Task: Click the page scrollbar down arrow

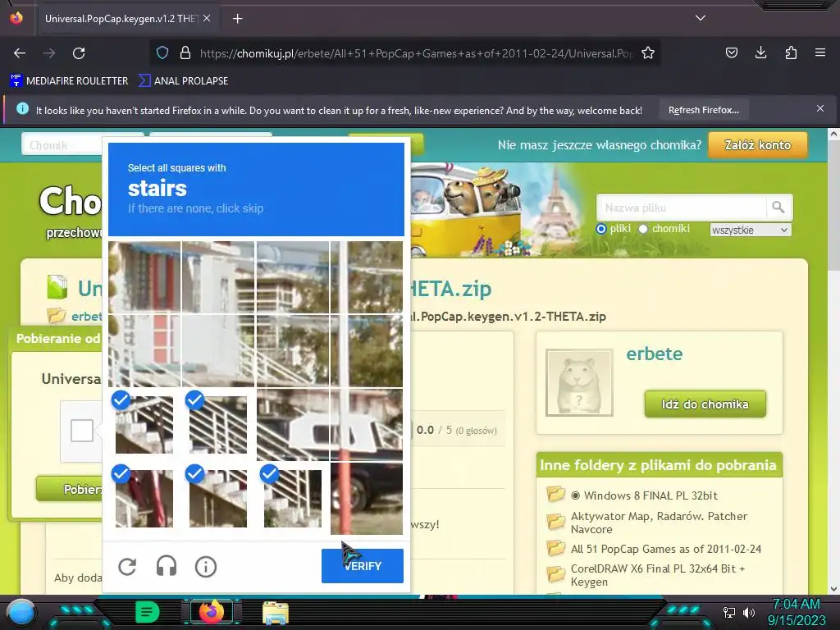Action: (833, 588)
